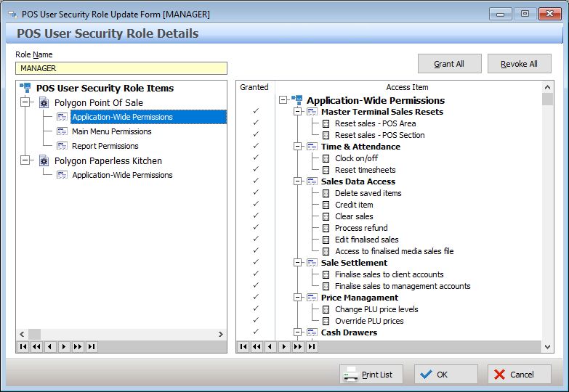Go to next page in right access navigator

point(298,347)
